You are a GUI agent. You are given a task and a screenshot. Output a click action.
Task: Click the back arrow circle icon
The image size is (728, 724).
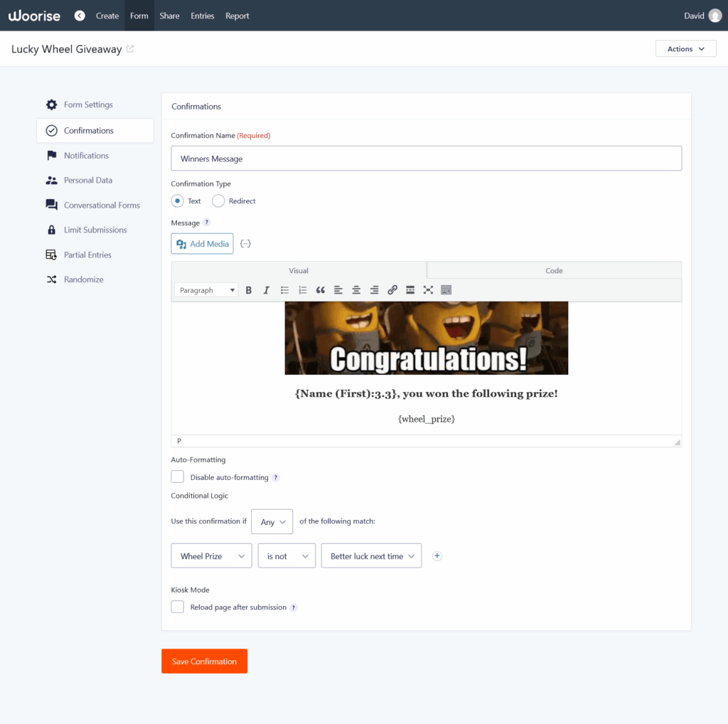point(80,16)
